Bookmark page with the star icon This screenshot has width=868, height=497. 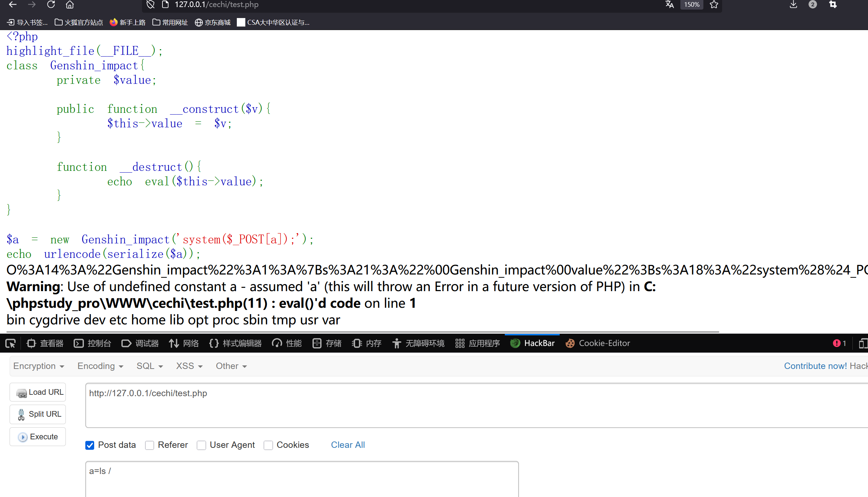(x=714, y=5)
